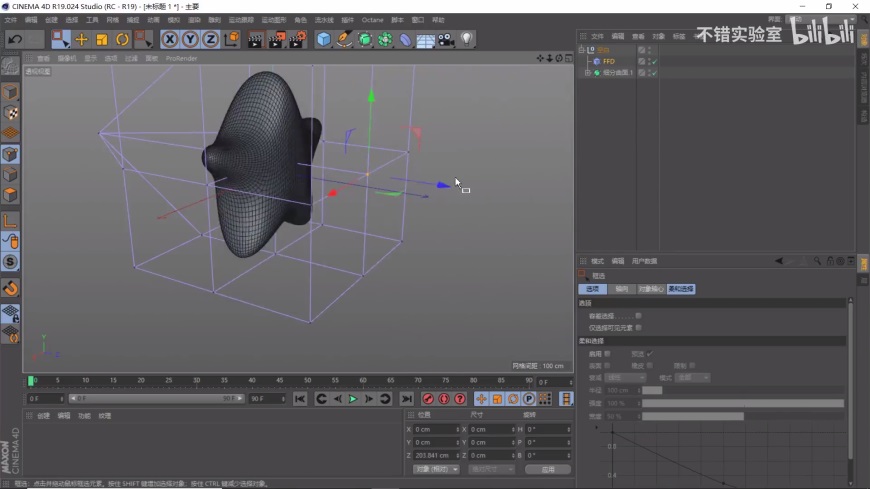Click the Radius 100 cm field

click(x=623, y=390)
